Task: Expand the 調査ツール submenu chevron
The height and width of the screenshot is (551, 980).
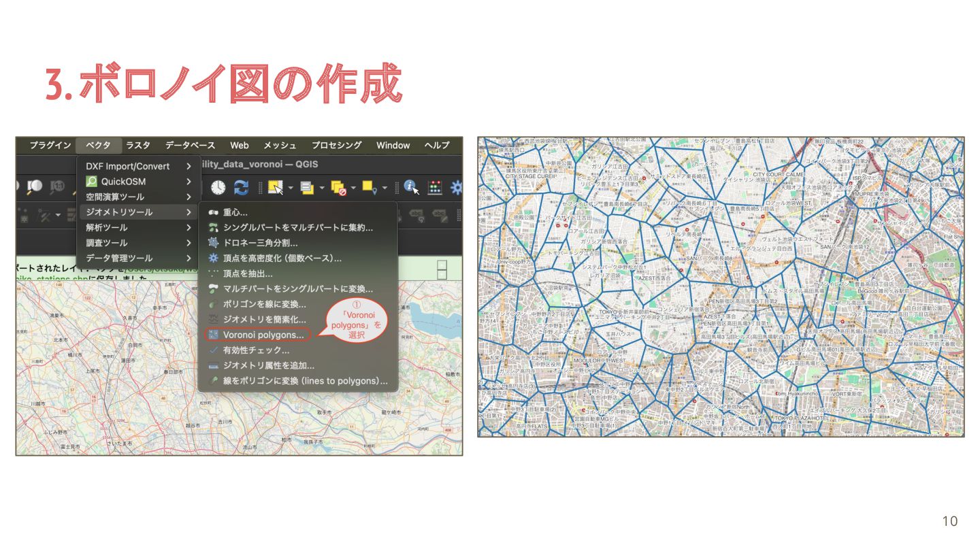Action: point(189,243)
